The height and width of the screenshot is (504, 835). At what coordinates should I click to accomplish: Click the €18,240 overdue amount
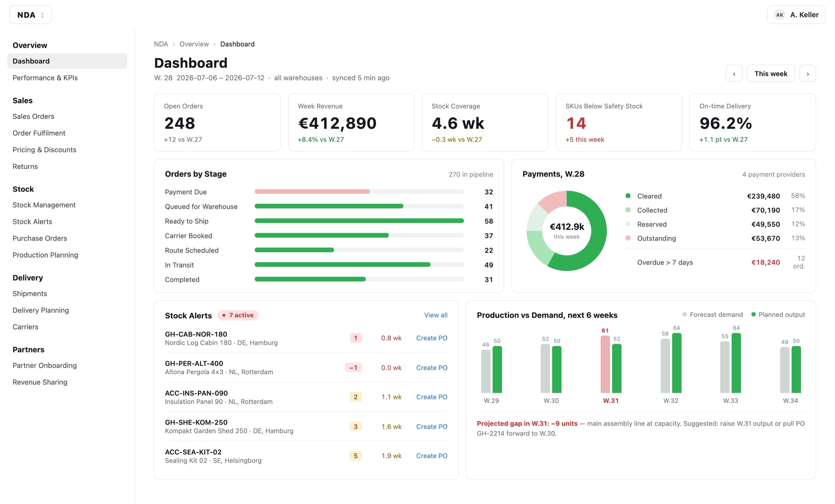[765, 262]
